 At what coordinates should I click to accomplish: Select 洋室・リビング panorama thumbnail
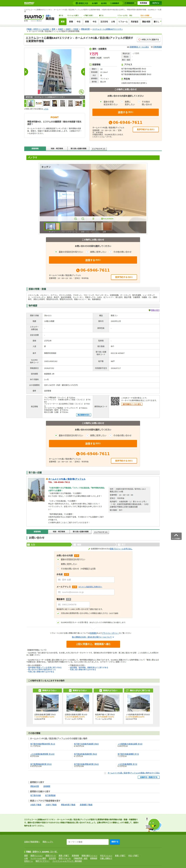click(87, 226)
